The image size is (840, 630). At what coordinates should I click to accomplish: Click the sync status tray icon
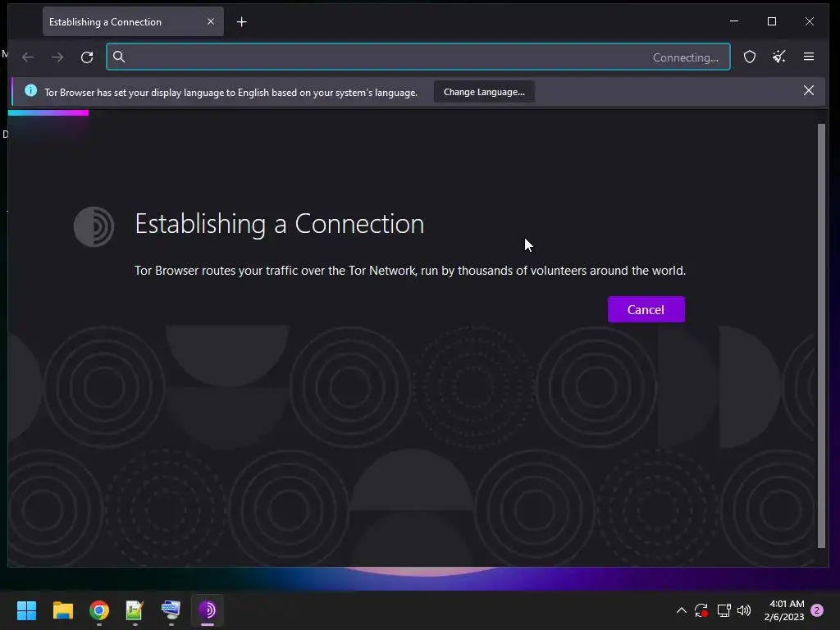(701, 610)
